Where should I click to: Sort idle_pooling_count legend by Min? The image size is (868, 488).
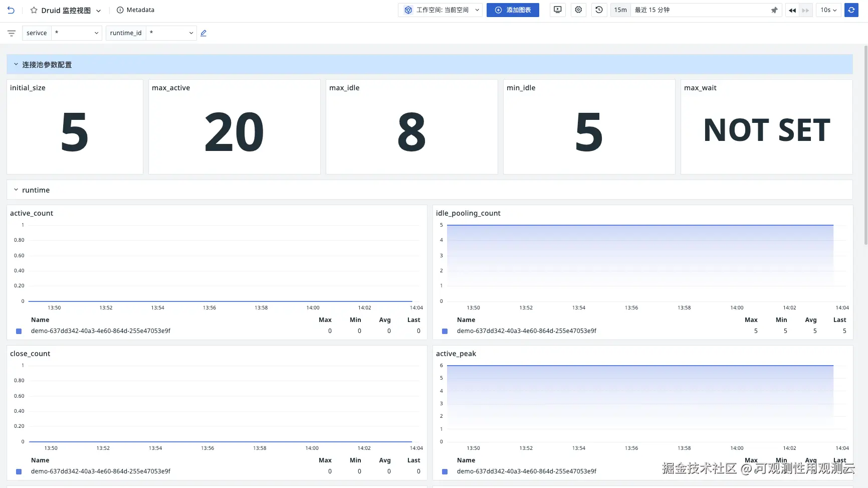point(781,320)
